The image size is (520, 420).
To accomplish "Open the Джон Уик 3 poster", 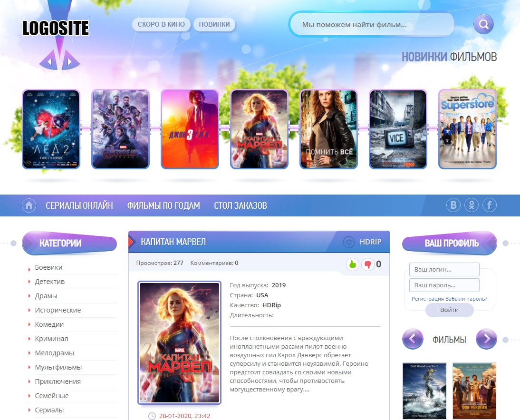I will coord(190,129).
